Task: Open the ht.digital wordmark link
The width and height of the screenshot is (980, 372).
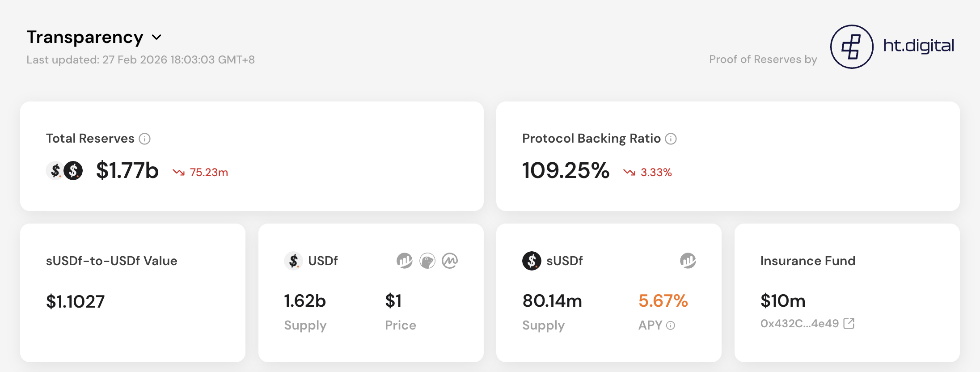Action: tap(918, 46)
